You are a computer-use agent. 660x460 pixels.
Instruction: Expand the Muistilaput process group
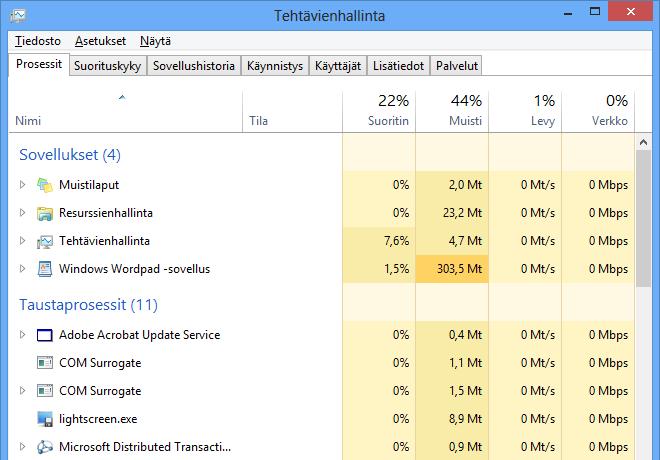coord(22,185)
